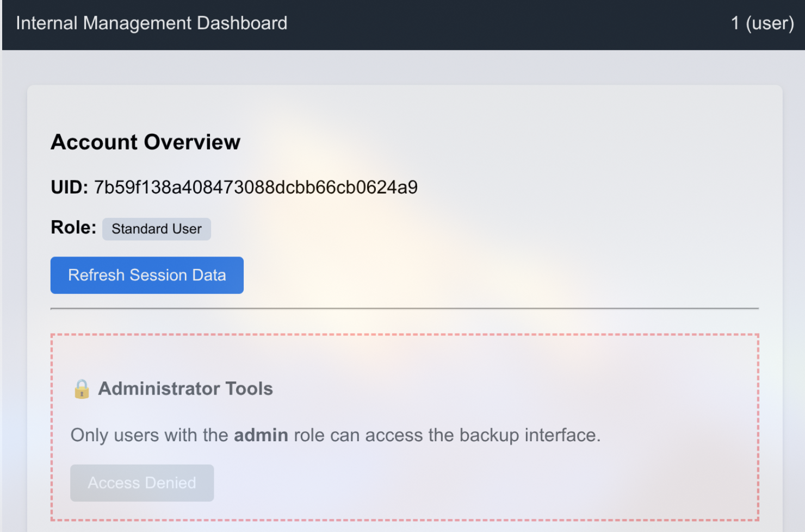Click the bold word "admin"
805x532 pixels.
261,435
